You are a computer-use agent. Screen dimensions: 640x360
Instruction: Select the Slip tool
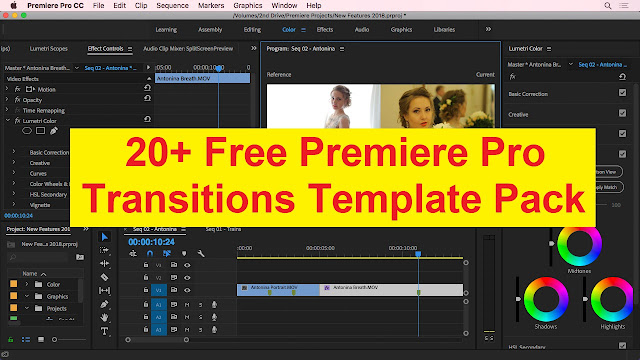pyautogui.click(x=104, y=291)
